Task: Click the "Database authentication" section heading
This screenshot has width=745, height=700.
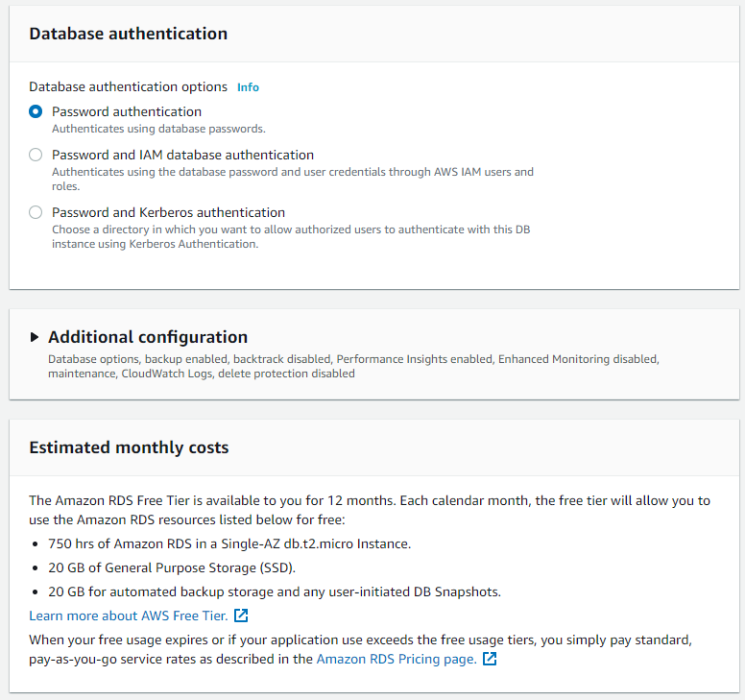Action: click(x=129, y=34)
